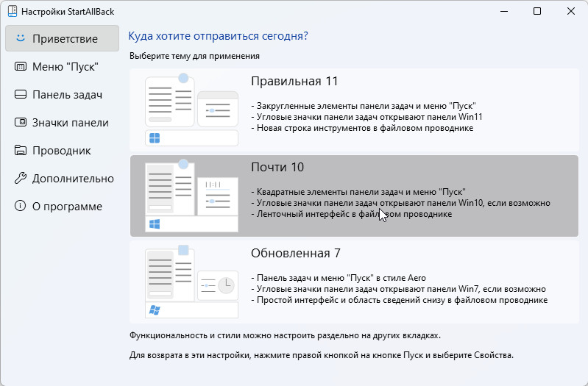Click the window title "Настройки StartAllBack"
Image resolution: width=588 pixels, height=386 pixels.
pyautogui.click(x=68, y=12)
